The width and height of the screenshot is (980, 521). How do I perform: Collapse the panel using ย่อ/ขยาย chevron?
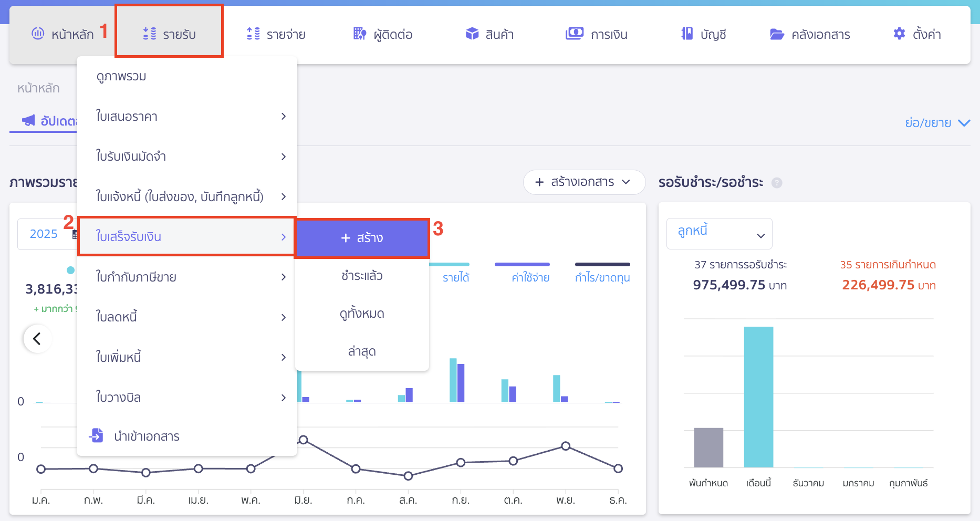[x=965, y=123]
